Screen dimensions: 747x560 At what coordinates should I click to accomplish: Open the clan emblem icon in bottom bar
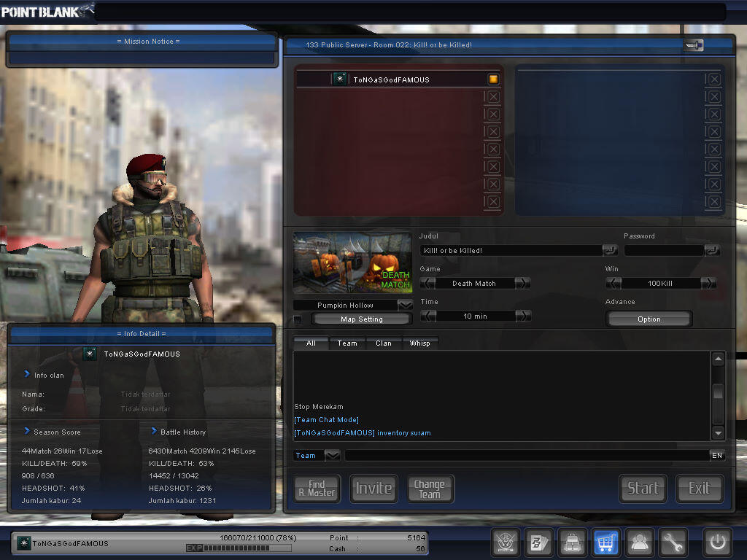click(x=505, y=542)
